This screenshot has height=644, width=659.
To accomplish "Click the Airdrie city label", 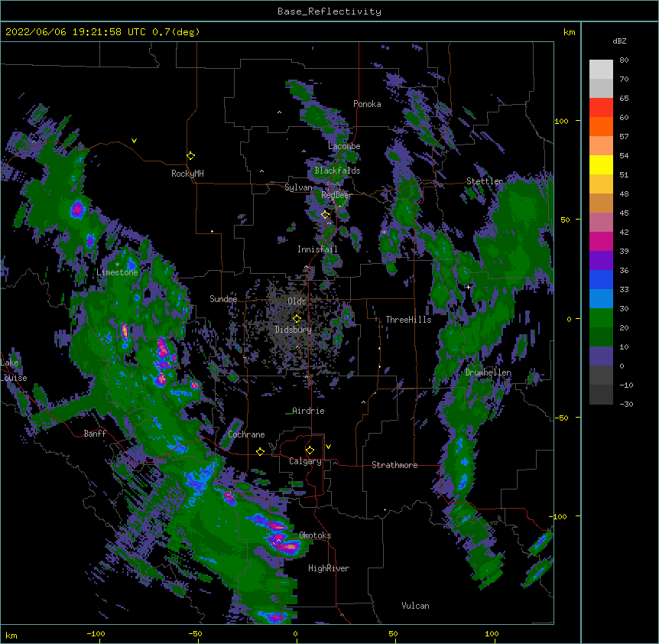I will [308, 411].
